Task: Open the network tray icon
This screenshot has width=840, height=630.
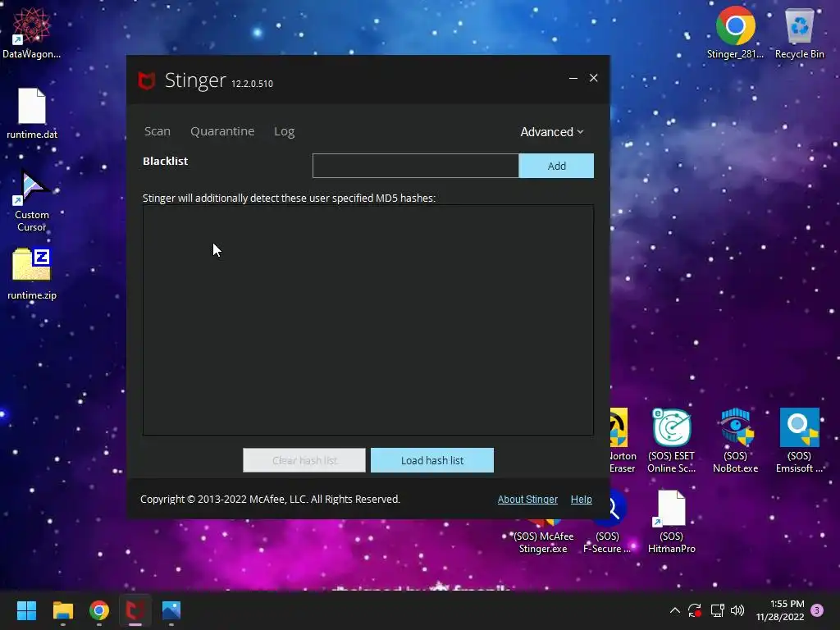Action: [717, 610]
